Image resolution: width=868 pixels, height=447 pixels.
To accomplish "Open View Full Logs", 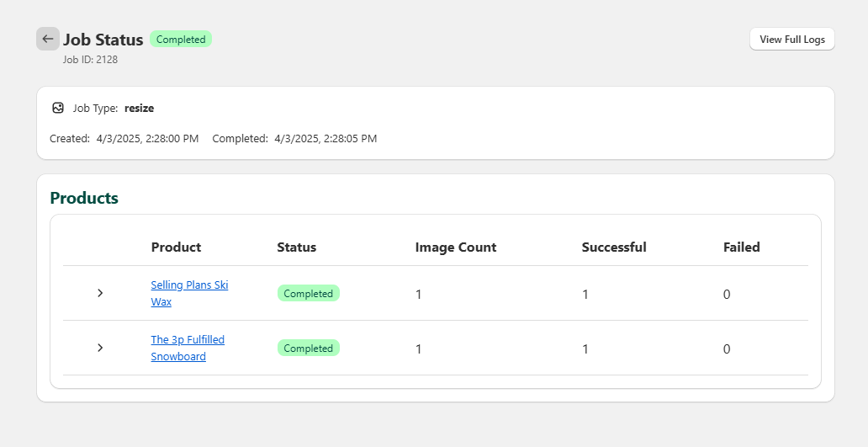I will click(791, 39).
